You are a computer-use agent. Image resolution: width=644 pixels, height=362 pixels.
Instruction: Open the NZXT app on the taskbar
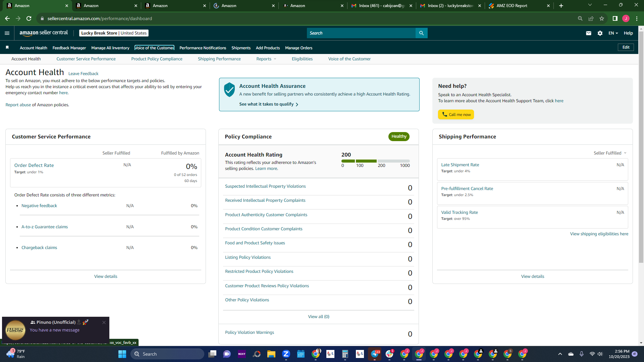click(242, 354)
